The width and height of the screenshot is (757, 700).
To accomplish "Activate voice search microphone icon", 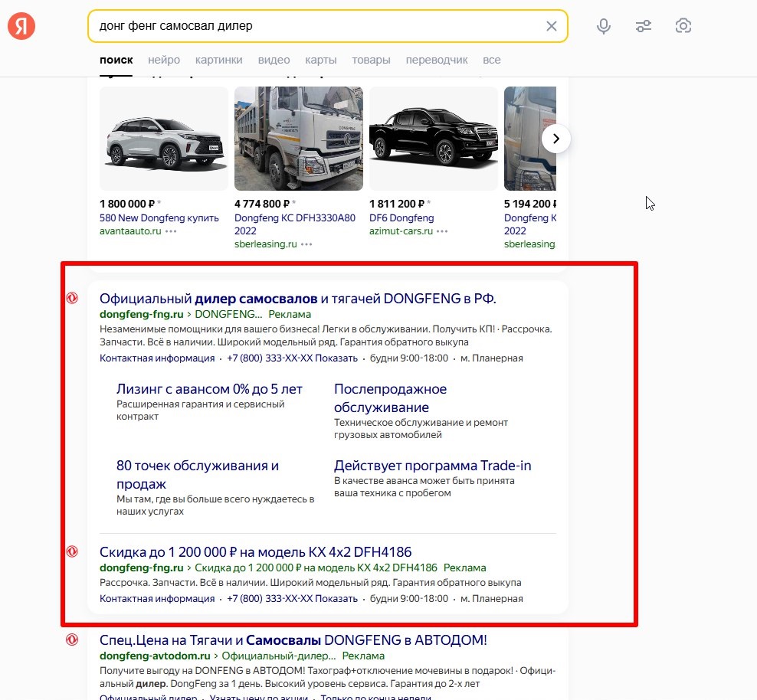I will pyautogui.click(x=604, y=27).
